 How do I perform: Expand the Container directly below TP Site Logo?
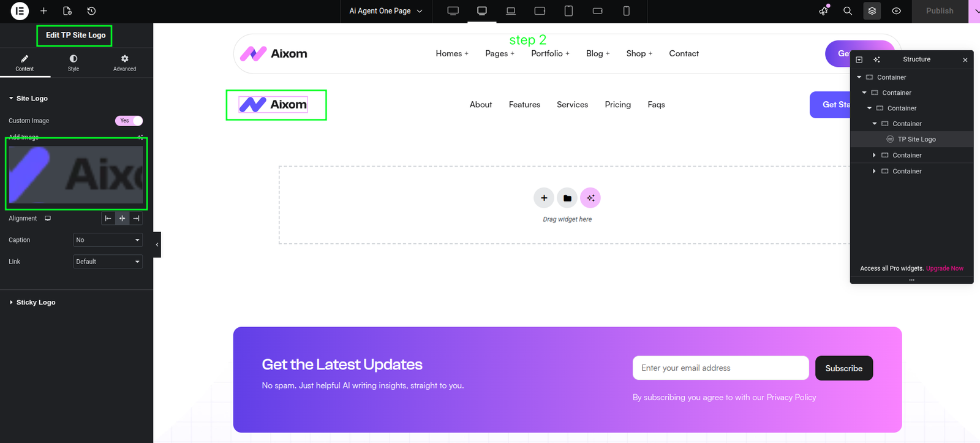874,155
